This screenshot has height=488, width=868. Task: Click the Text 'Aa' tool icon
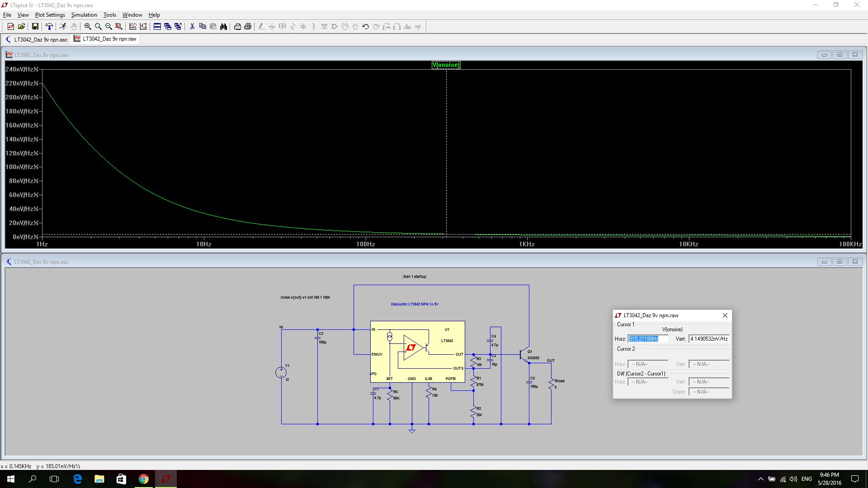pyautogui.click(x=407, y=27)
